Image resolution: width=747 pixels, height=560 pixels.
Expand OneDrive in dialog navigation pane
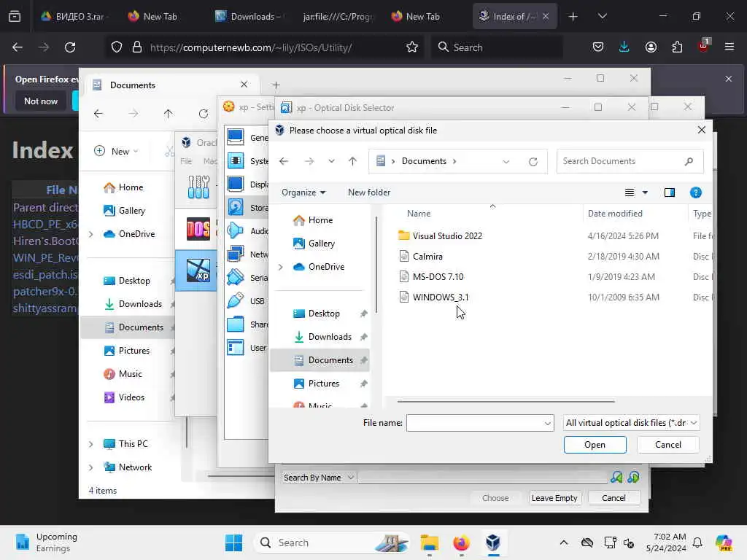pos(281,267)
